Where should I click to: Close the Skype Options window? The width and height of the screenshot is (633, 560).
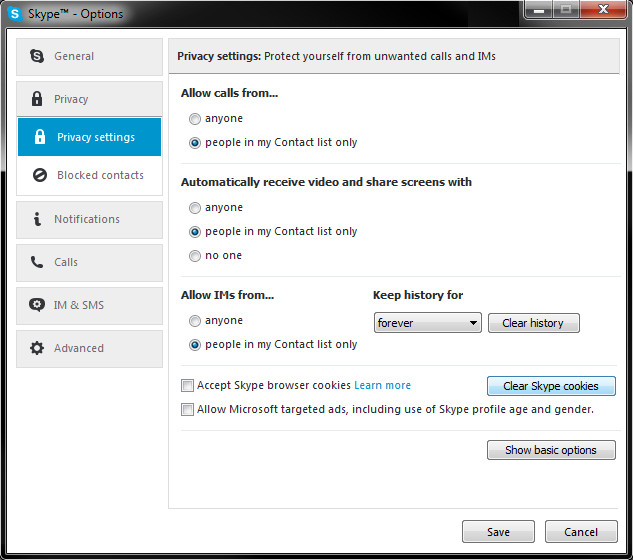pyautogui.click(x=603, y=10)
